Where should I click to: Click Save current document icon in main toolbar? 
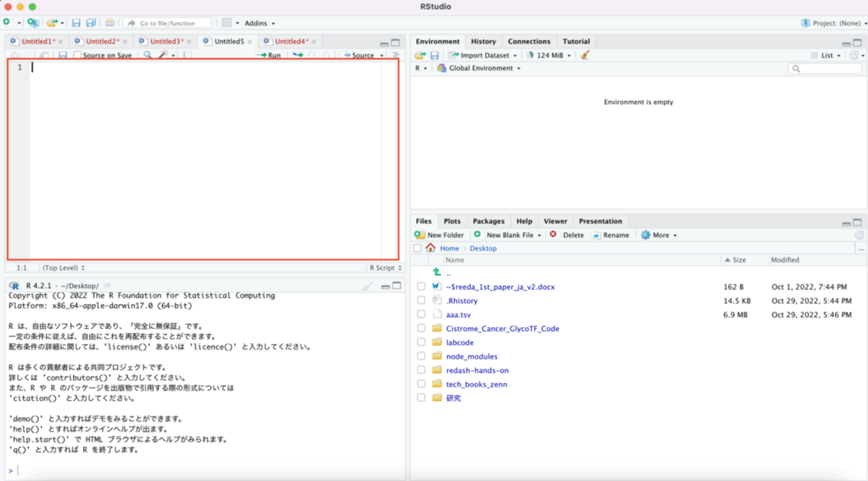click(76, 23)
